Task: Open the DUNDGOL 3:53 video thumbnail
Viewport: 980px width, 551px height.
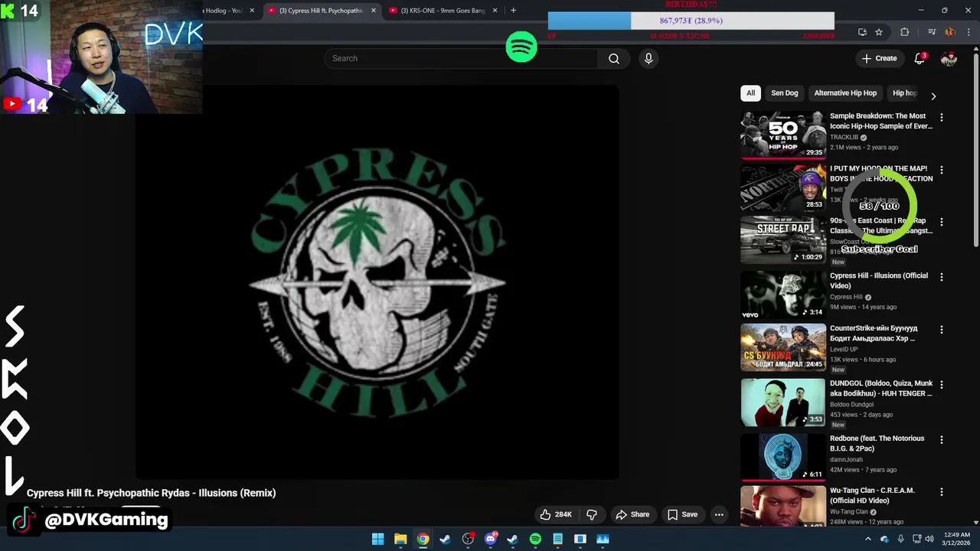Action: 782,403
